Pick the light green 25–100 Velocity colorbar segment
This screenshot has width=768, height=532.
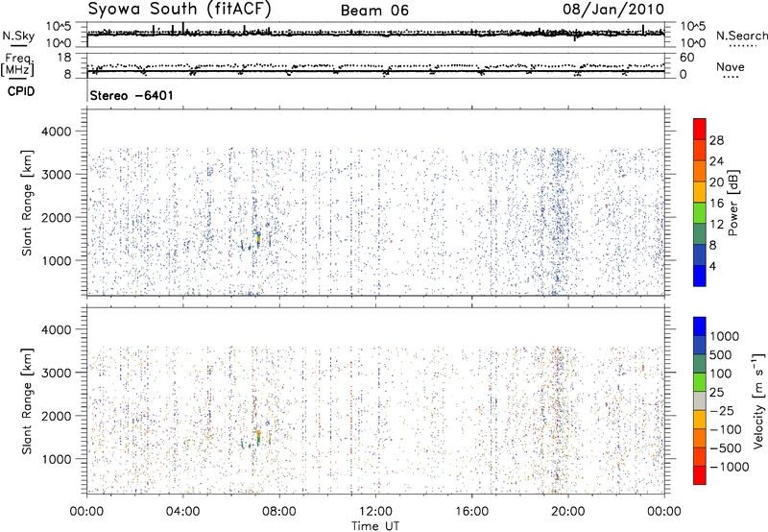pyautogui.click(x=700, y=382)
